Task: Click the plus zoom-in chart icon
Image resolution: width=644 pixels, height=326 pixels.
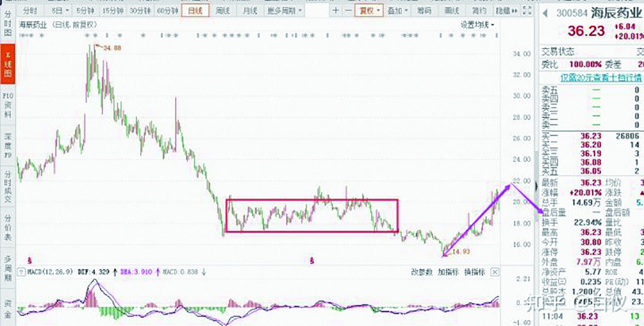Action: coord(336,11)
